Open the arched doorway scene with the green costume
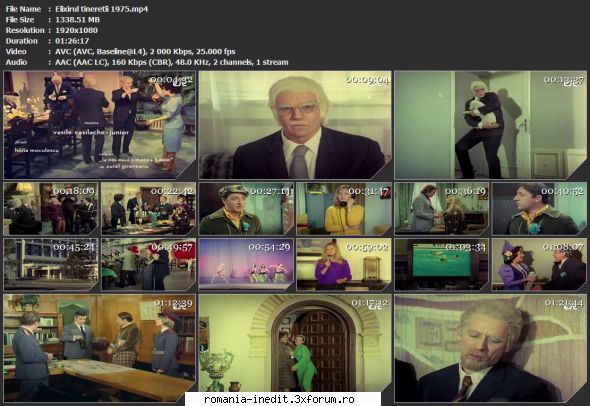This screenshot has width=590, height=406. pos(295,343)
